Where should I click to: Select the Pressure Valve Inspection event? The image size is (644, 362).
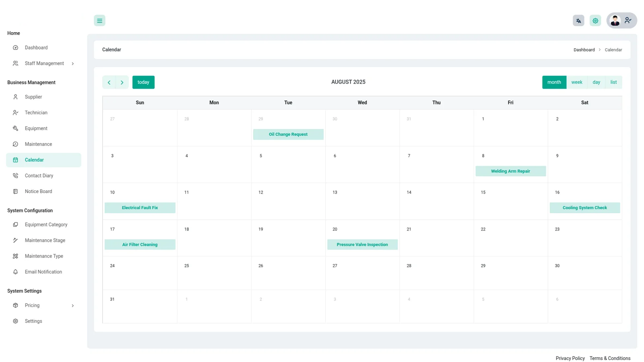tap(362, 245)
